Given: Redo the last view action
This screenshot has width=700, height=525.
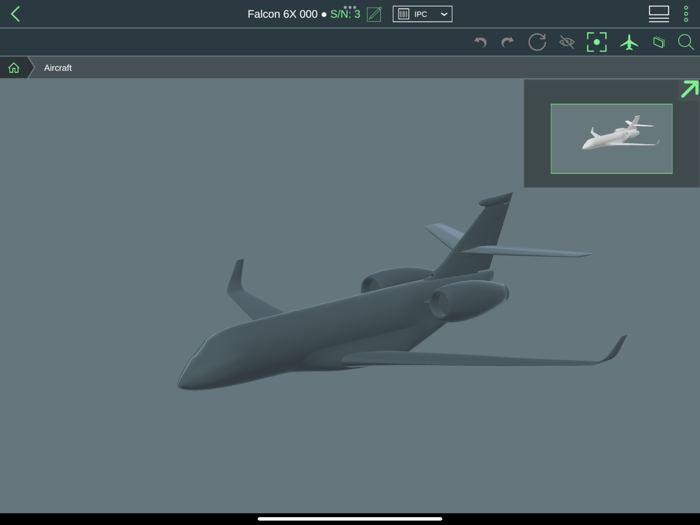Looking at the screenshot, I should [508, 42].
